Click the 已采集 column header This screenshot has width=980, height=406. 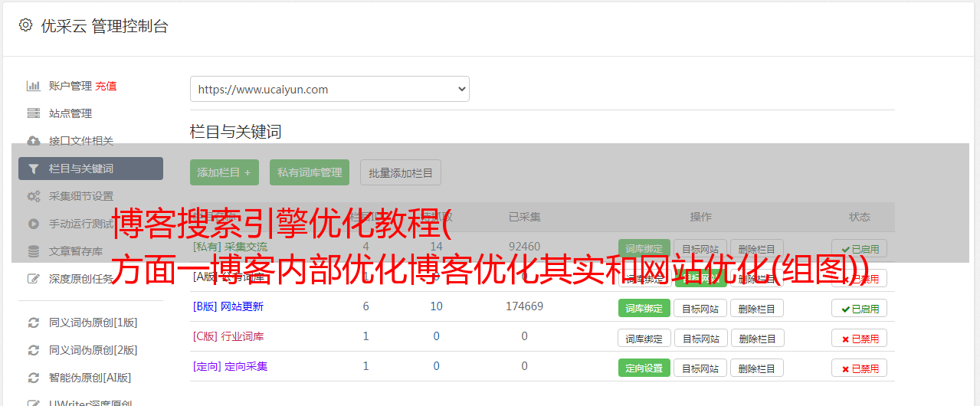tap(524, 217)
